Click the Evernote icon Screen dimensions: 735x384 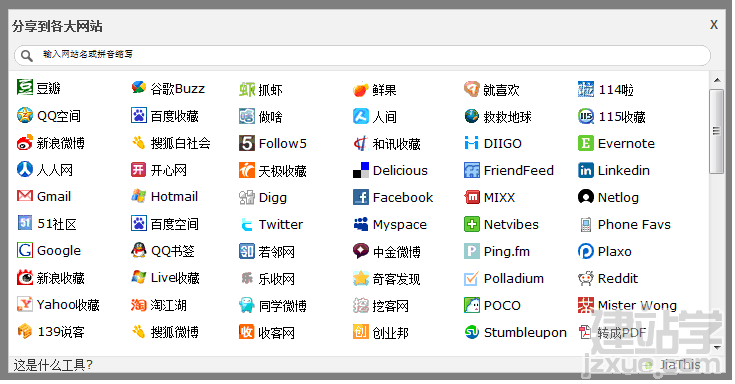click(585, 143)
